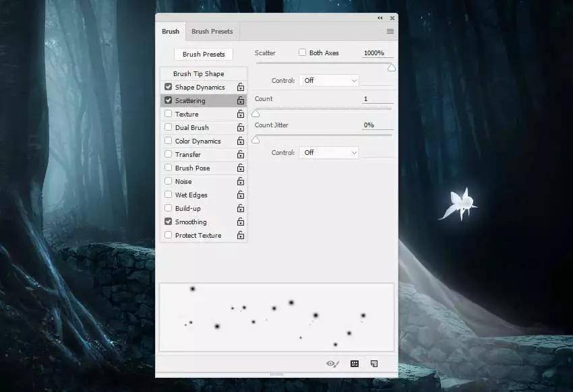573x392 pixels.
Task: Click the Create new brush icon
Action: pos(374,364)
